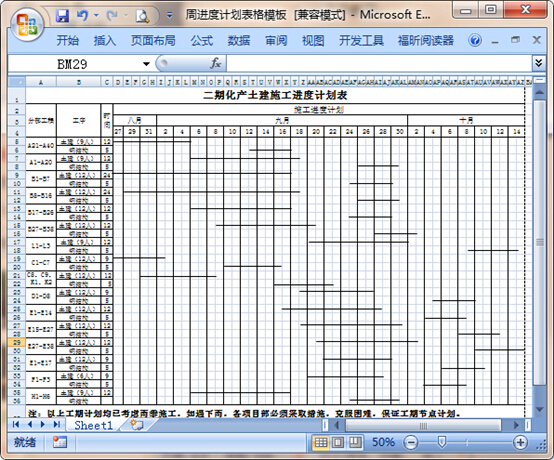Click the 九月 month header cell
Viewport: 554px width, 460px height.
282,120
